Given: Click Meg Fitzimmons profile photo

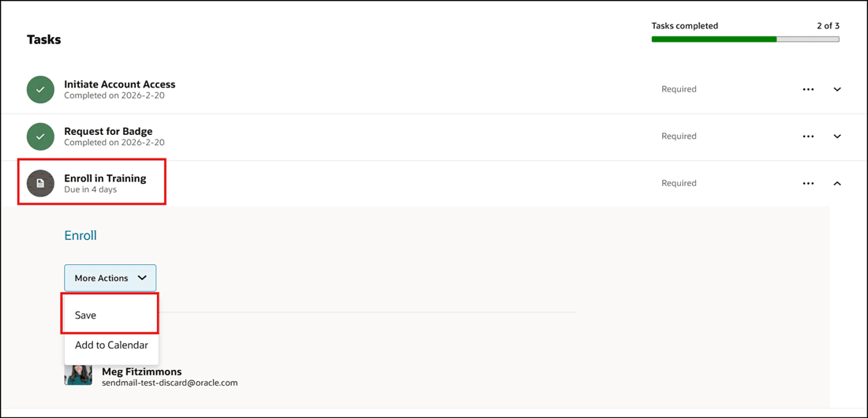Looking at the screenshot, I should [x=78, y=375].
